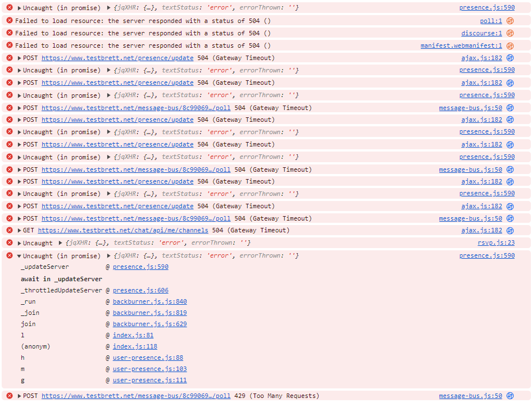
Task: Click the '_run' stack frame name
Action: 28,301
